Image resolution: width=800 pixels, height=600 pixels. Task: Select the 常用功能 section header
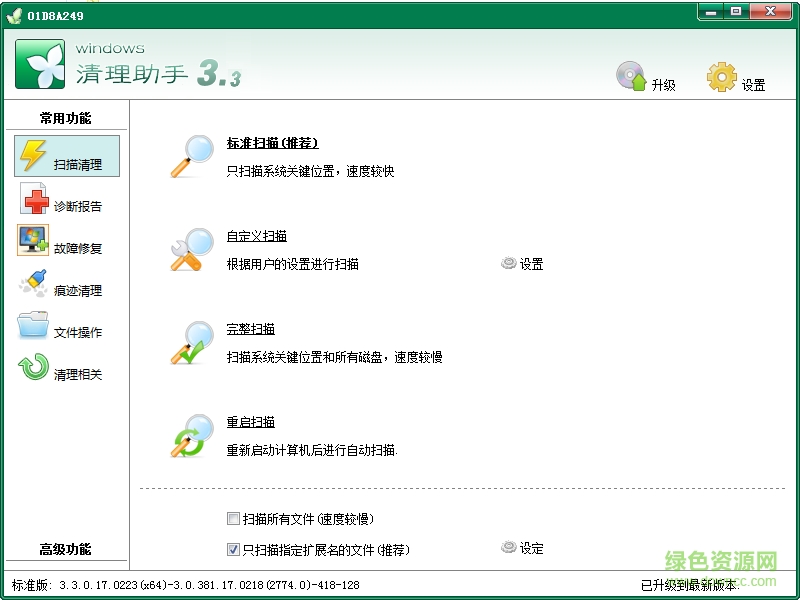pyautogui.click(x=66, y=117)
